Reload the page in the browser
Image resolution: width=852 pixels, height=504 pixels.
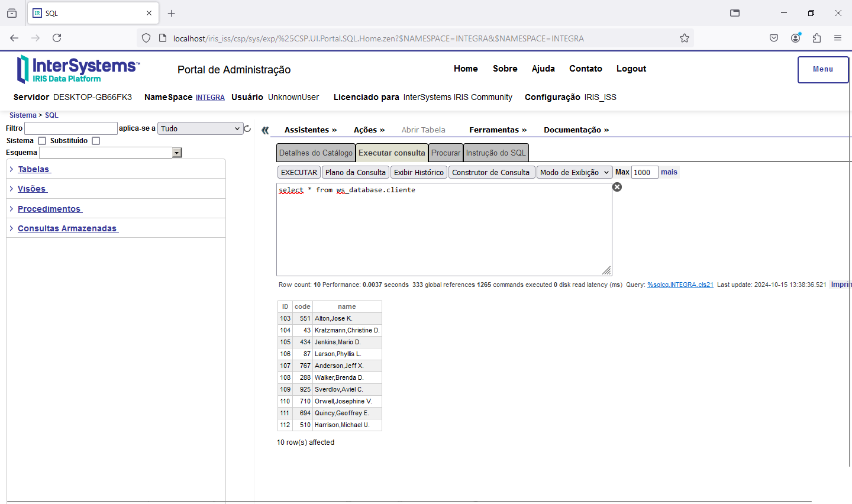[x=57, y=38]
